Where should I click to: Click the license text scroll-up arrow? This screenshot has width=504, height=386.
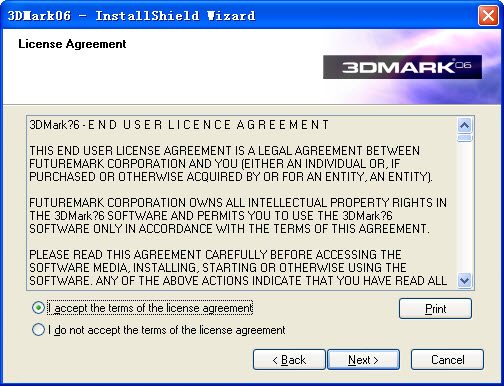pos(465,126)
